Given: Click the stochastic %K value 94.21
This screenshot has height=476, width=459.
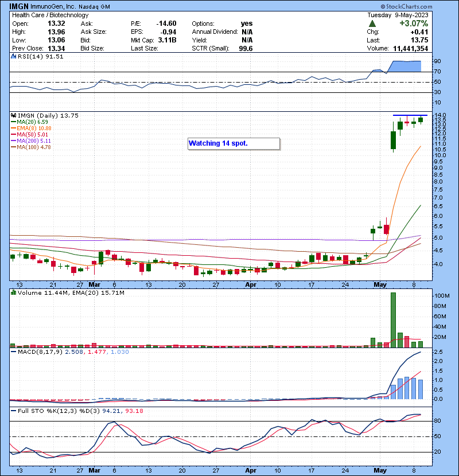Looking at the screenshot, I should [x=111, y=411].
